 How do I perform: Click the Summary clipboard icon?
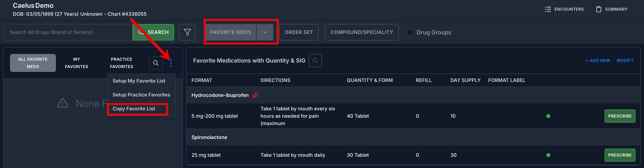(x=598, y=9)
